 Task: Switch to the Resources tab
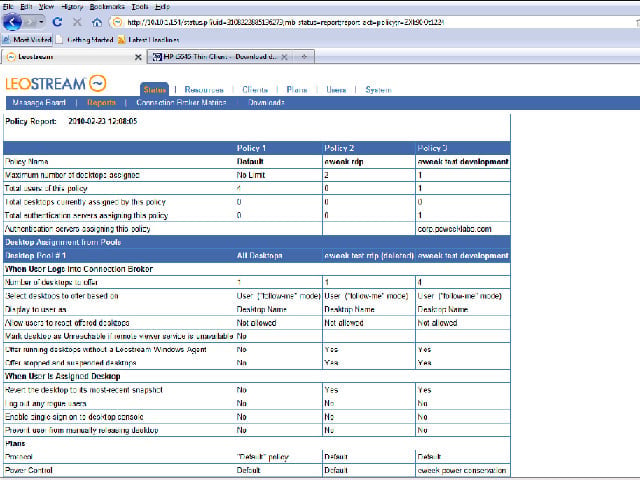(204, 90)
